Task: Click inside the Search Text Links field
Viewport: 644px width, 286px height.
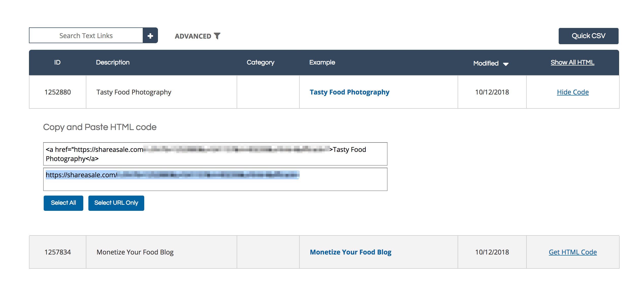Action: pos(86,36)
